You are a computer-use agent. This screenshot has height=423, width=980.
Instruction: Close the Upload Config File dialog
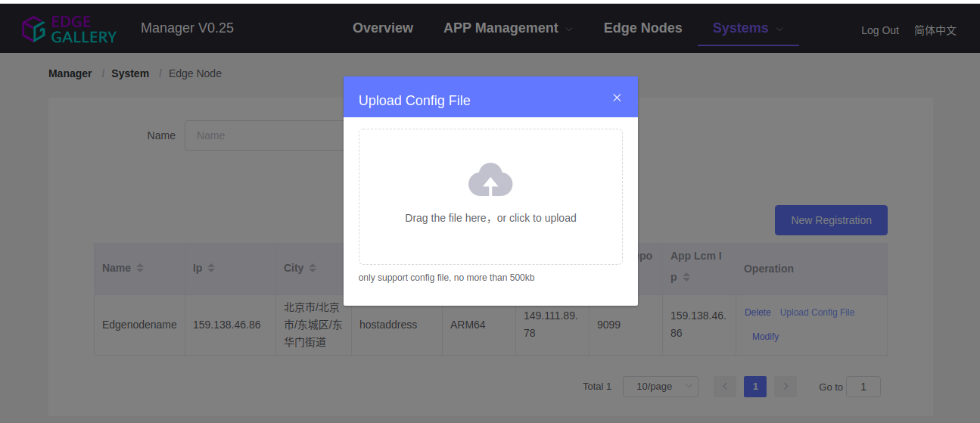(x=617, y=98)
